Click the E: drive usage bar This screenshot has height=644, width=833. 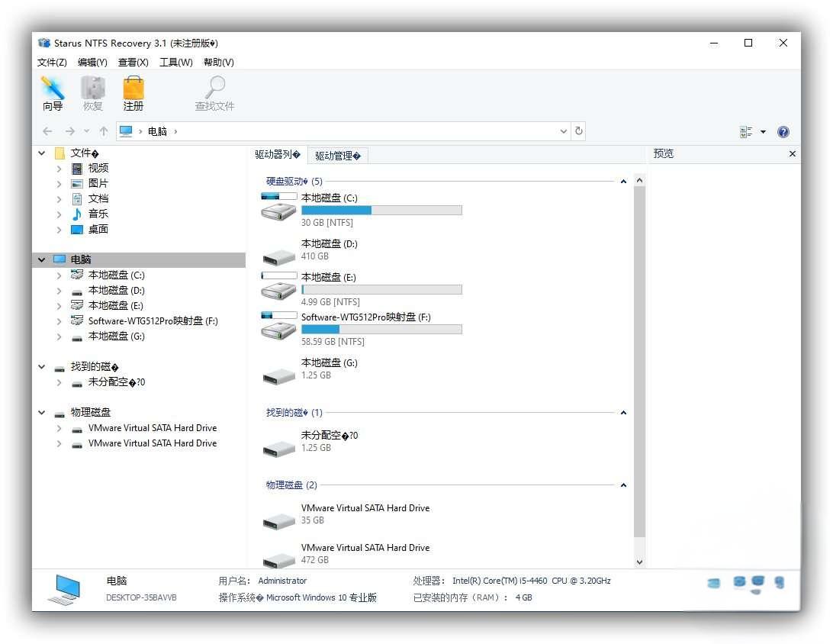(381, 290)
